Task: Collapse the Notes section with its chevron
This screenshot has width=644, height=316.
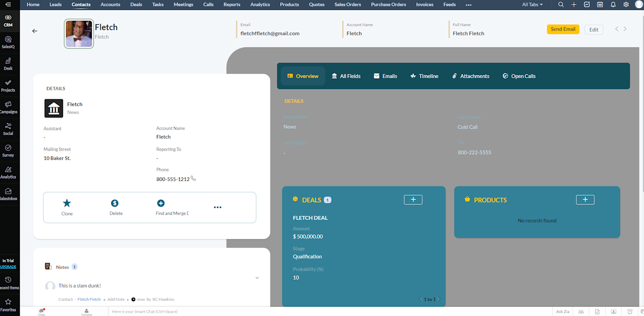Action: (257, 277)
